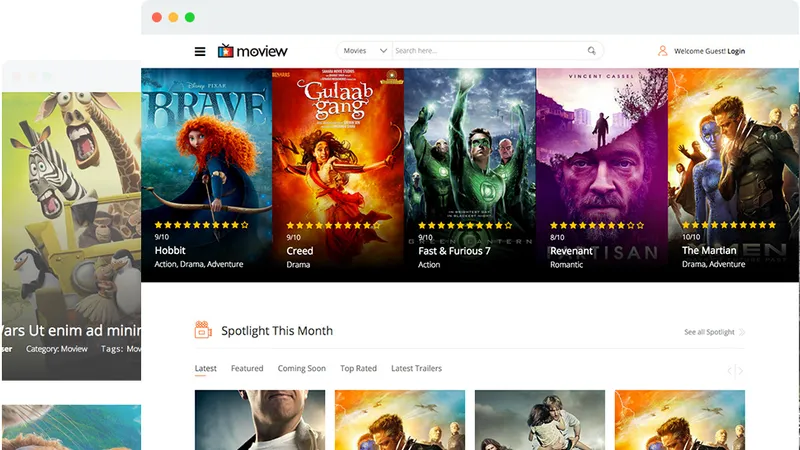Screen dimensions: 800x450
Task: Open the Hobbit movie poster
Action: point(207,175)
